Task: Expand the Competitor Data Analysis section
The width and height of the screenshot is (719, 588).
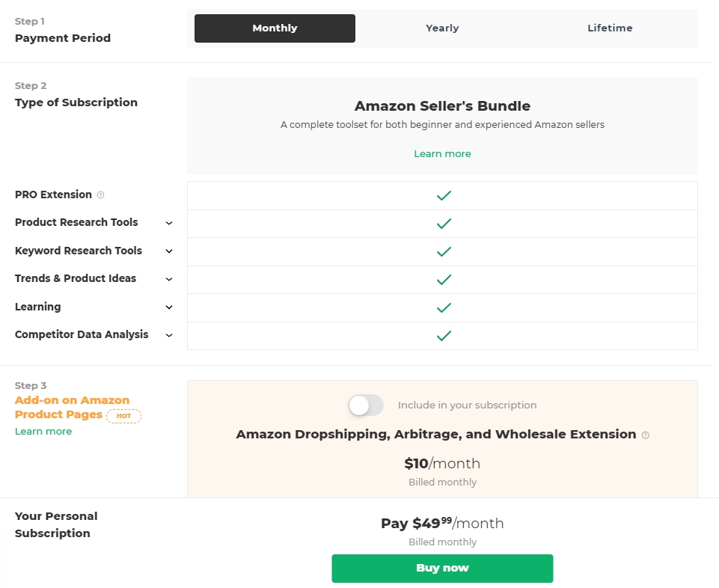Action: pos(168,335)
